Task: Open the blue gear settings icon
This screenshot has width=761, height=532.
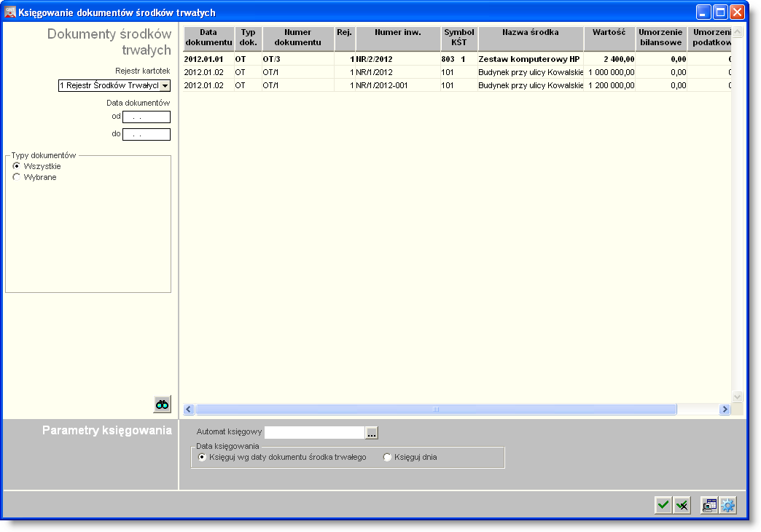Action: [727, 505]
